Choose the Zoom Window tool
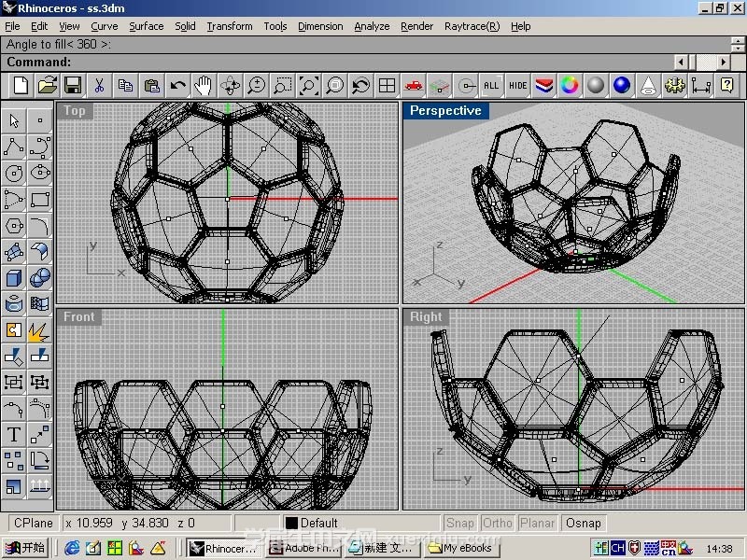Screen dimensions: 747x560 [283, 86]
